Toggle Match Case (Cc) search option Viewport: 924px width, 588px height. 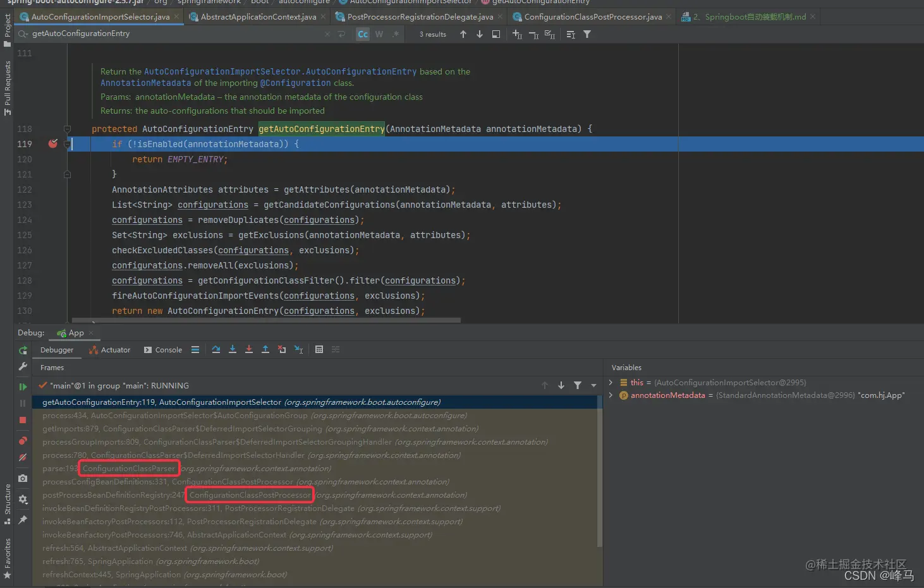pos(363,34)
